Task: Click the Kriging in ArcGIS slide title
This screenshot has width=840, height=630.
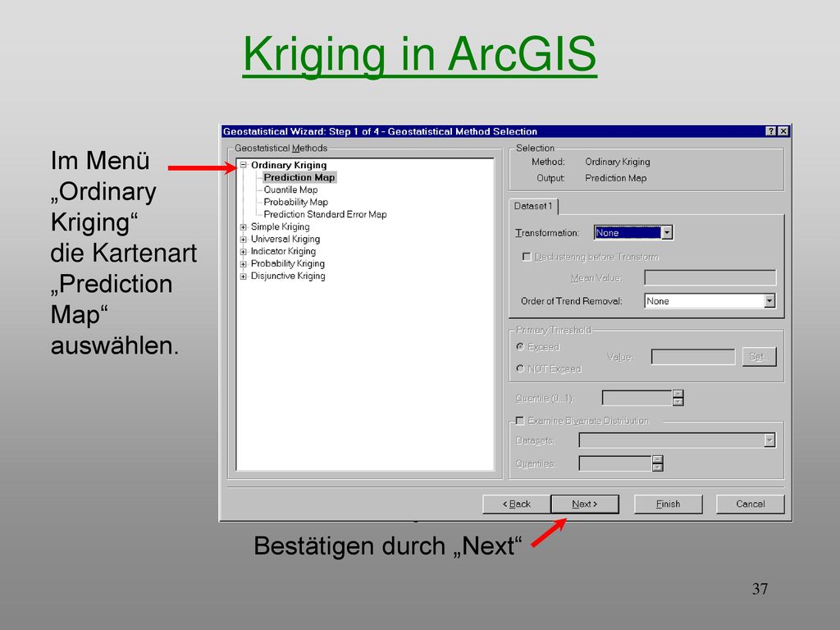Action: click(419, 54)
